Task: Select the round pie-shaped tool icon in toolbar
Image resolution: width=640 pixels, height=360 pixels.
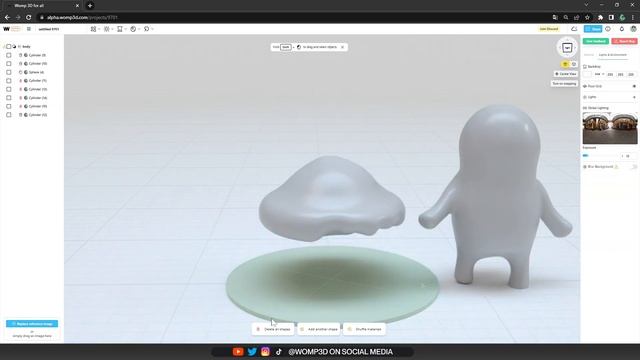Action: pos(133,29)
